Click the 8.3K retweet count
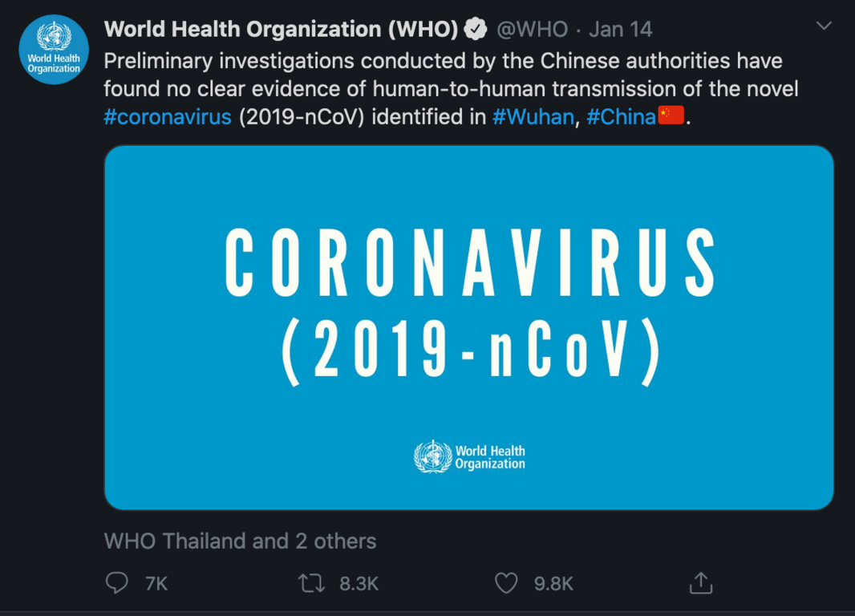The image size is (855, 616). coord(359,584)
